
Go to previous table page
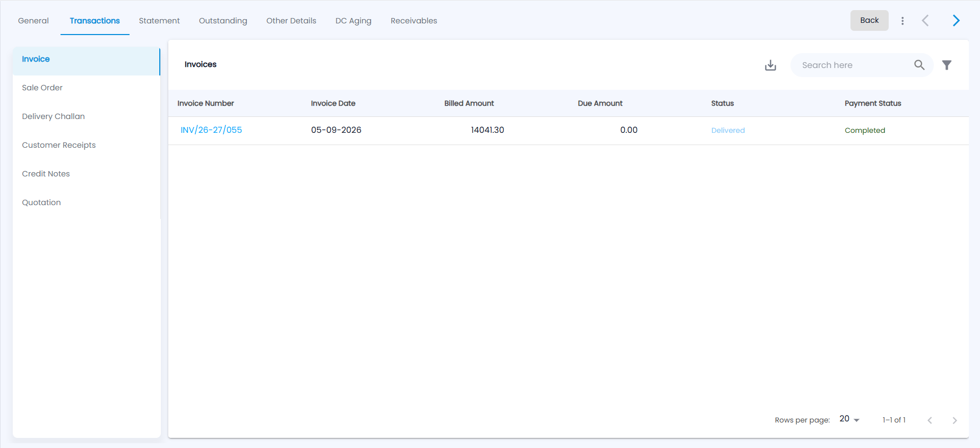(930, 420)
